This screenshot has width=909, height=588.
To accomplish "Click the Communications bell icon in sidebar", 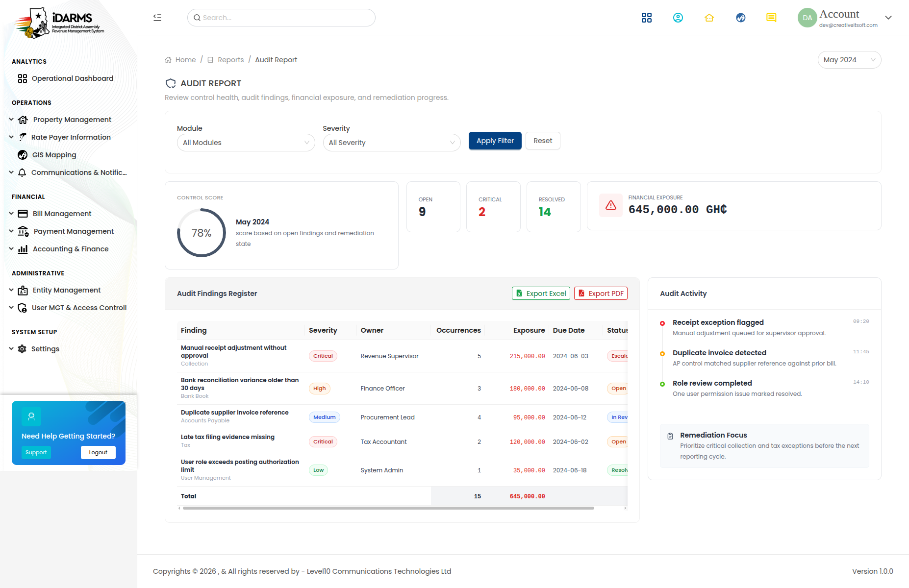I will (x=22, y=172).
